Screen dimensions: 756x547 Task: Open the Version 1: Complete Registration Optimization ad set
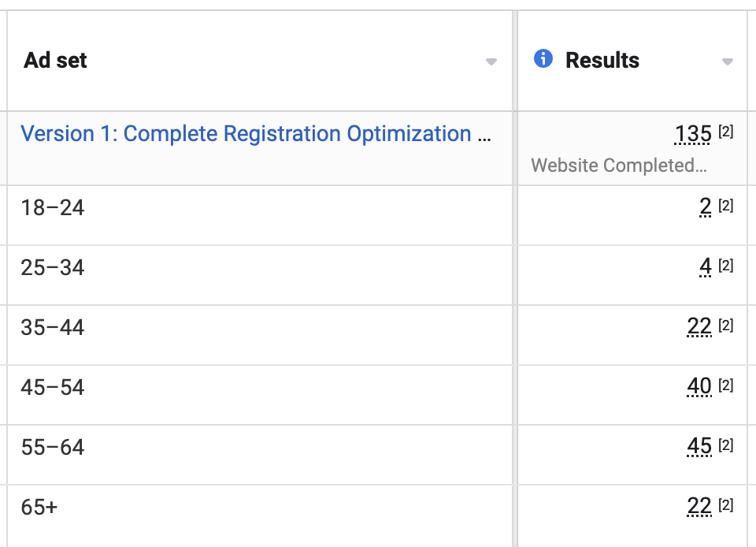255,134
